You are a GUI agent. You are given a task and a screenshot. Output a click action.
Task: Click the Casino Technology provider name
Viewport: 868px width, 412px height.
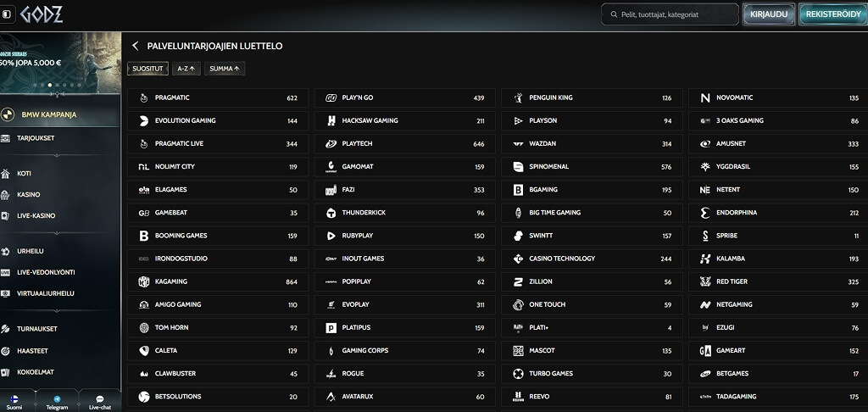tap(562, 259)
